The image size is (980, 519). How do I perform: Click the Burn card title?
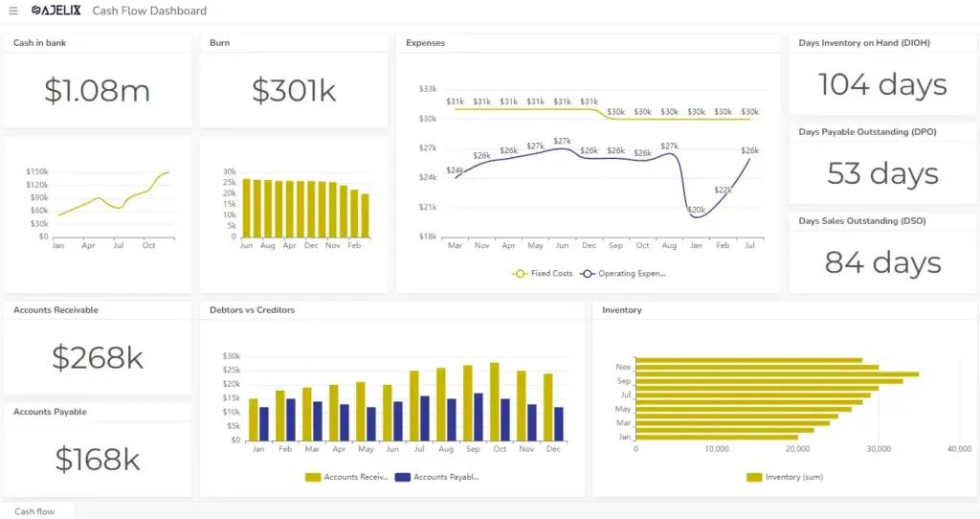(x=219, y=43)
